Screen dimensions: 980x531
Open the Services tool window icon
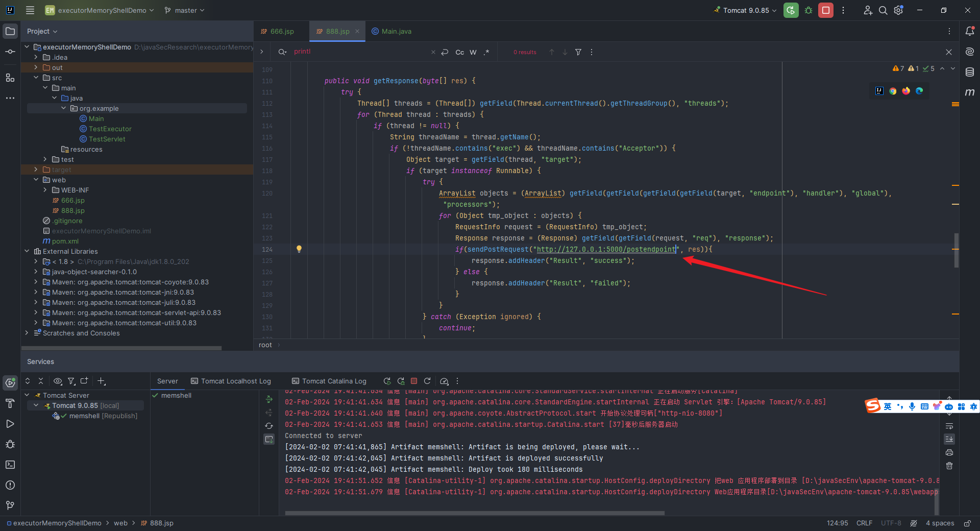click(10, 382)
